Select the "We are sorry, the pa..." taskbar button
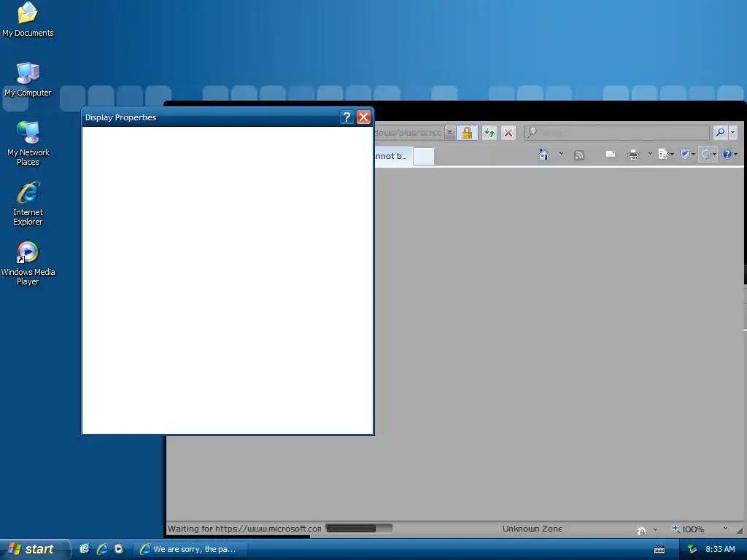 point(190,549)
